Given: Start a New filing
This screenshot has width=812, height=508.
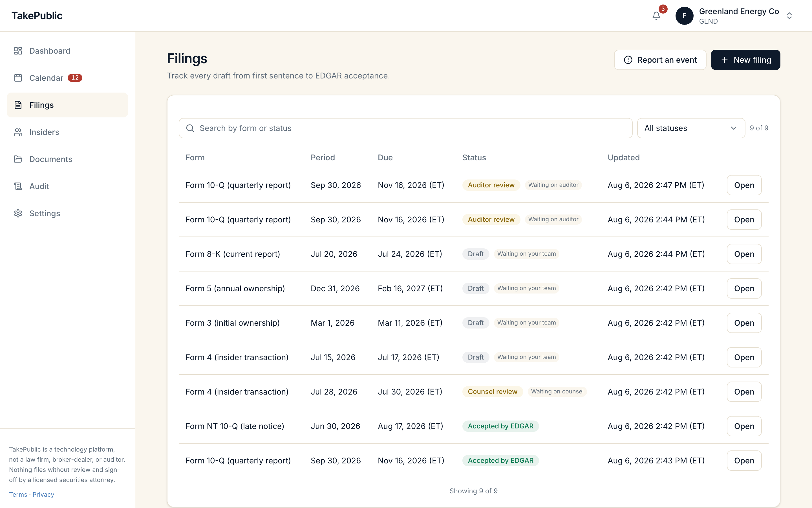Looking at the screenshot, I should click(x=745, y=60).
